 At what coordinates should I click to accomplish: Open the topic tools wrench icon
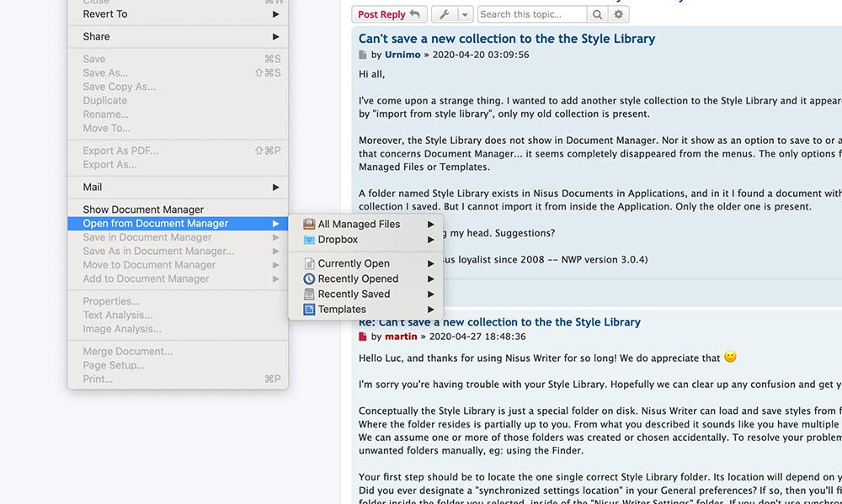[444, 13]
